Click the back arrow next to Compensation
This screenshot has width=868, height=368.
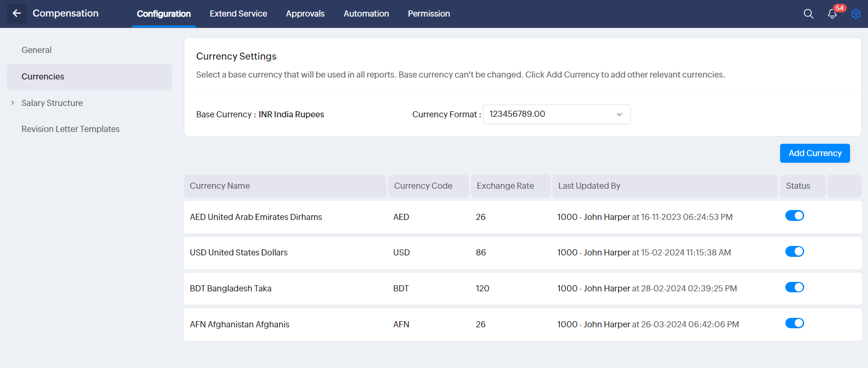(17, 14)
